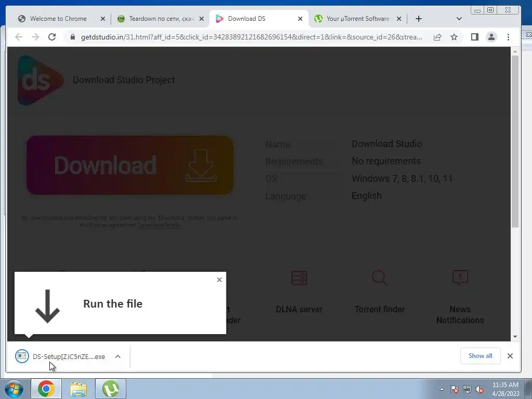
Task: Open a new tab
Action: (x=419, y=19)
